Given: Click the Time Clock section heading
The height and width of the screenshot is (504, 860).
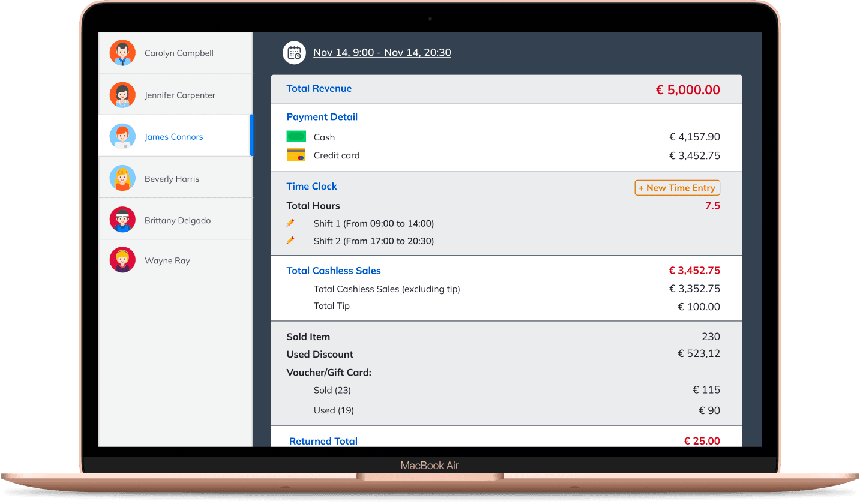Looking at the screenshot, I should tap(311, 186).
